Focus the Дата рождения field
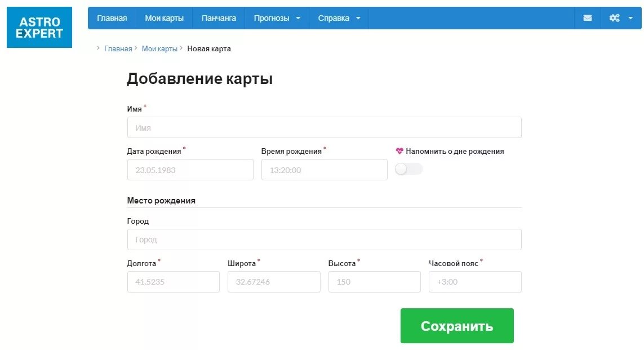Screen dimensions: 644x350 (190, 170)
